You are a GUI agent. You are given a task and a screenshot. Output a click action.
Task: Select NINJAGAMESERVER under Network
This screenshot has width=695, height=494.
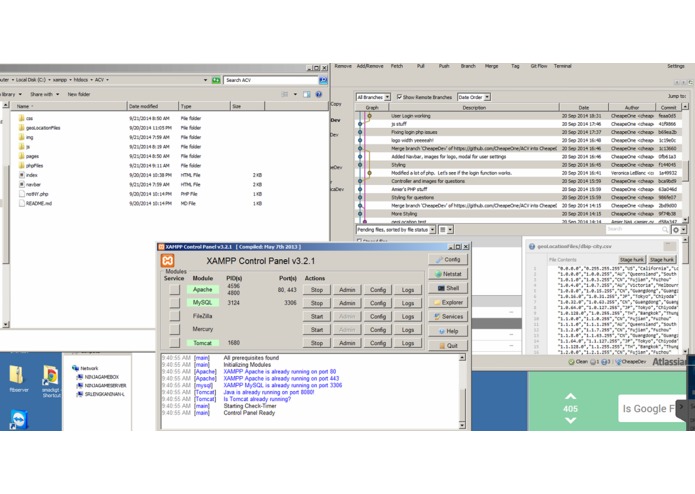(105, 385)
